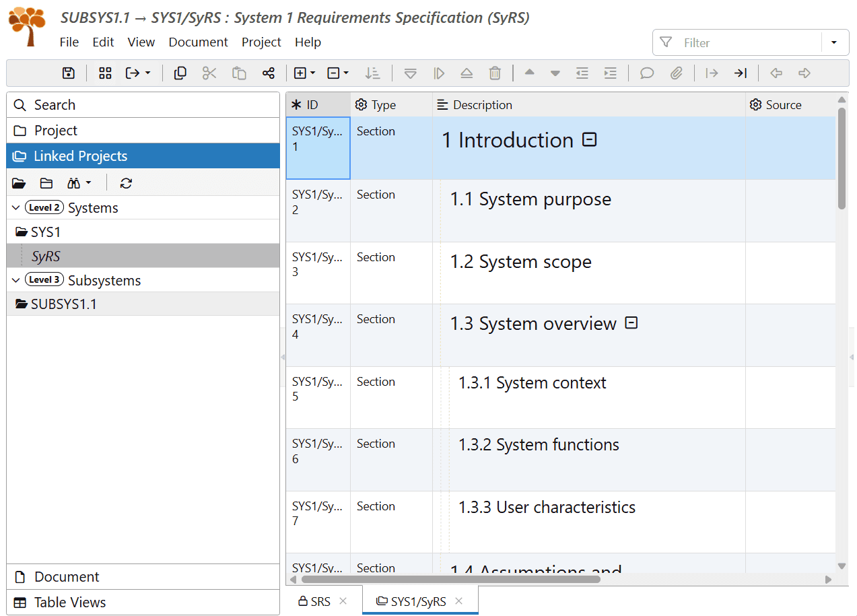Open the Document panel at bottom
This screenshot has width=857, height=616.
(143, 577)
